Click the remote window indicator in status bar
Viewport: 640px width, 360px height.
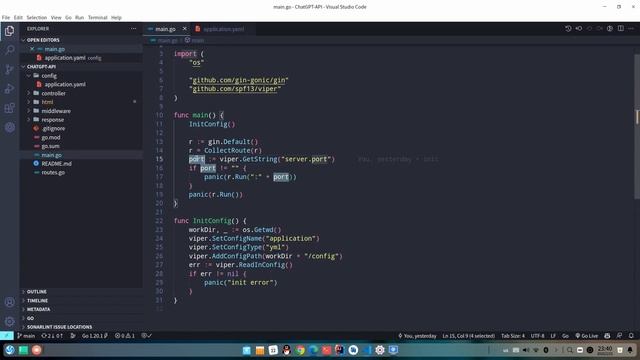[7, 336]
